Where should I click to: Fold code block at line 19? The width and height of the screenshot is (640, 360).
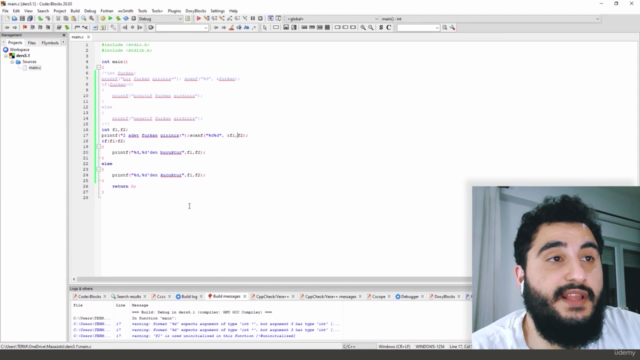pos(98,147)
